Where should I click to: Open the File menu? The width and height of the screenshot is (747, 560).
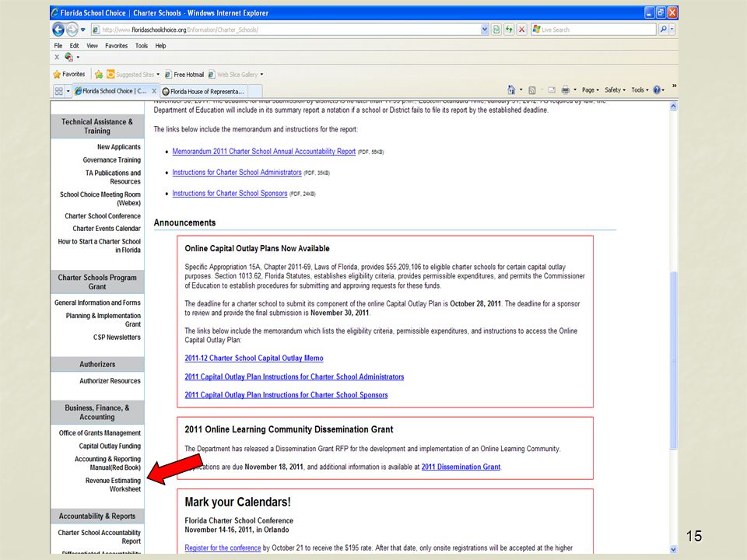click(58, 46)
